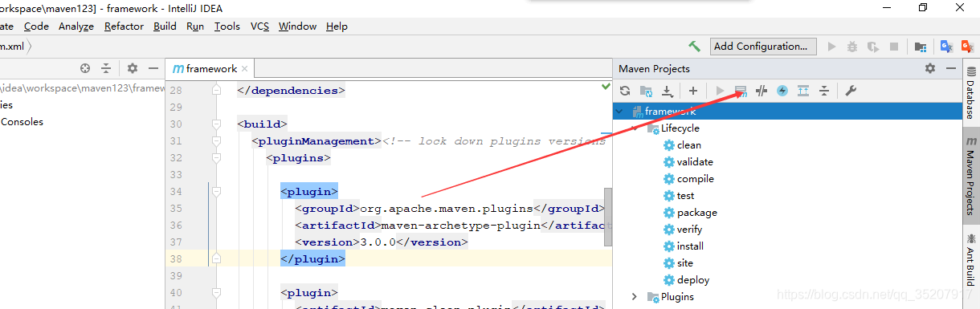Viewport: 980px width, 309px height.
Task: Click the red translate icon
Action: coord(967,47)
